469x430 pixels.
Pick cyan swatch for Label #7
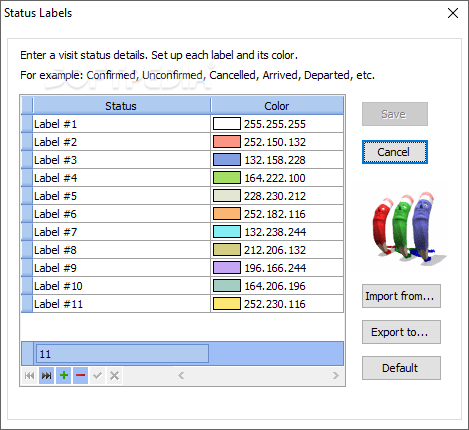[227, 232]
